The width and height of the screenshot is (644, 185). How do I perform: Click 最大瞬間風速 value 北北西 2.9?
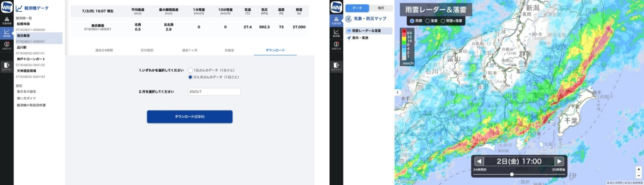(169, 27)
